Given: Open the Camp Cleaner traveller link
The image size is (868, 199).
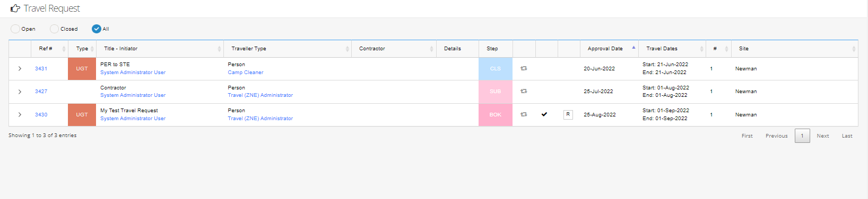Looking at the screenshot, I should (x=246, y=73).
